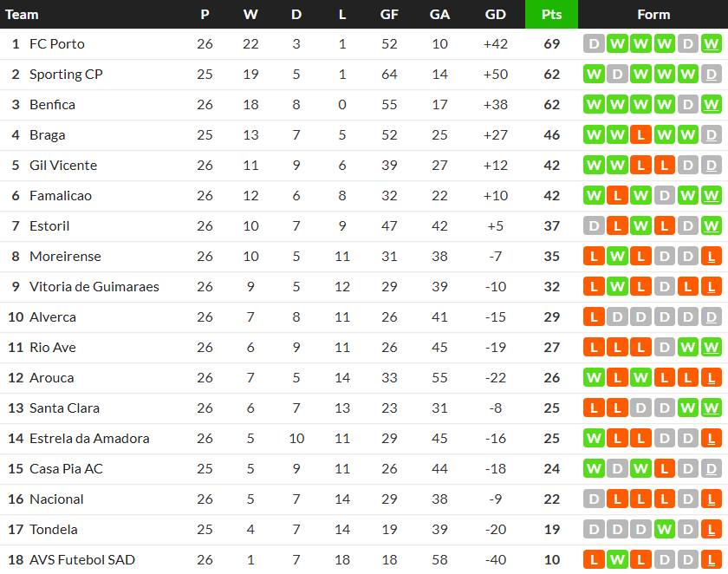Open the FC Porto team link
This screenshot has width=728, height=574.
pos(57,44)
